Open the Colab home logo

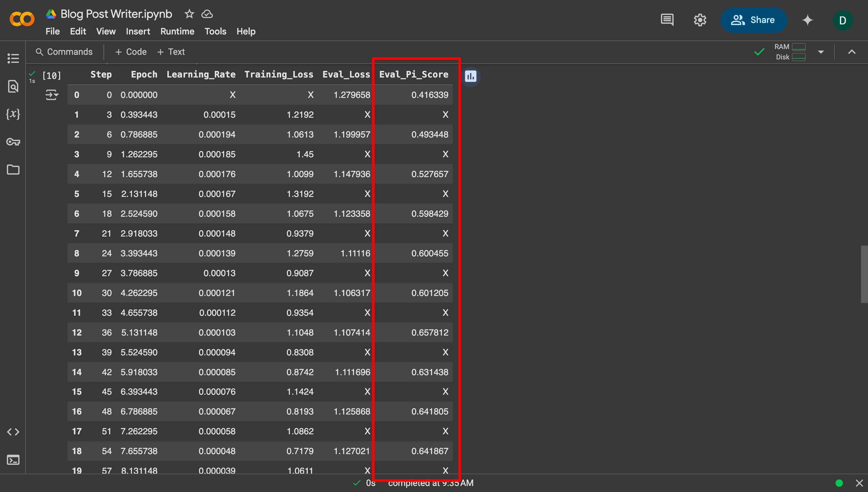(x=22, y=19)
